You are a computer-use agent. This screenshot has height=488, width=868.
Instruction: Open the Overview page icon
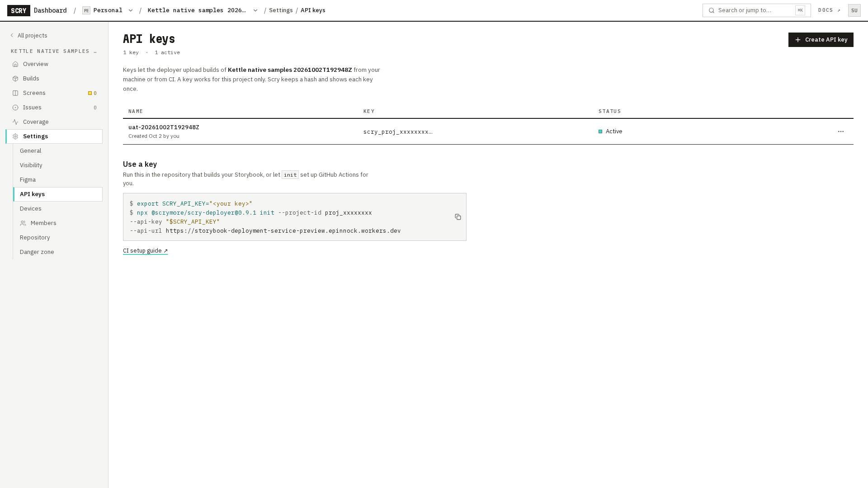tap(15, 64)
